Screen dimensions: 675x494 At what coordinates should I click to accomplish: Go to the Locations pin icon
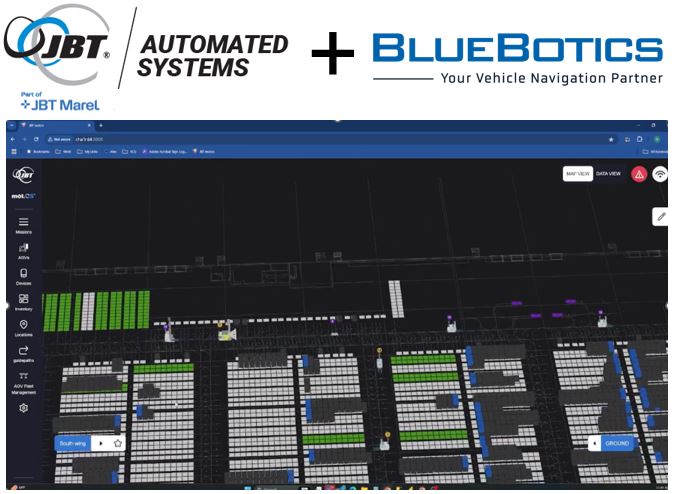click(23, 325)
